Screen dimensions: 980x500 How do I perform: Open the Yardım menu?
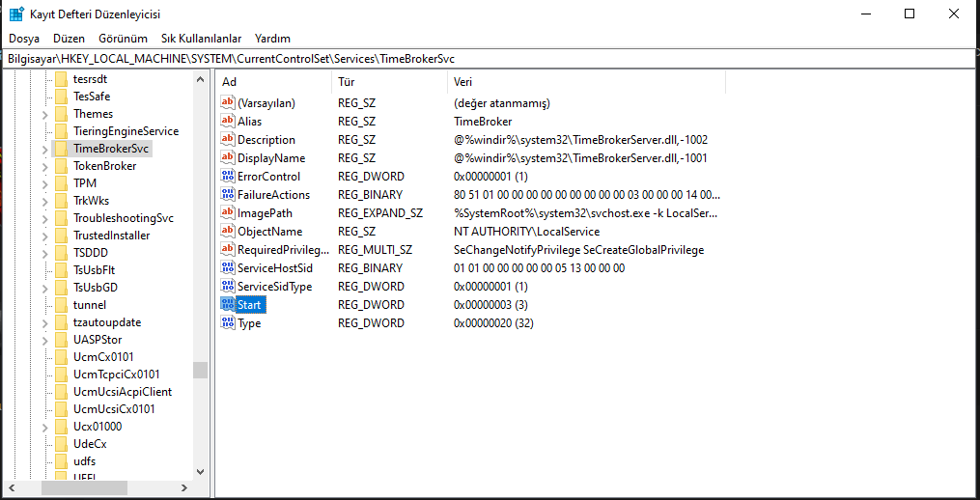272,38
